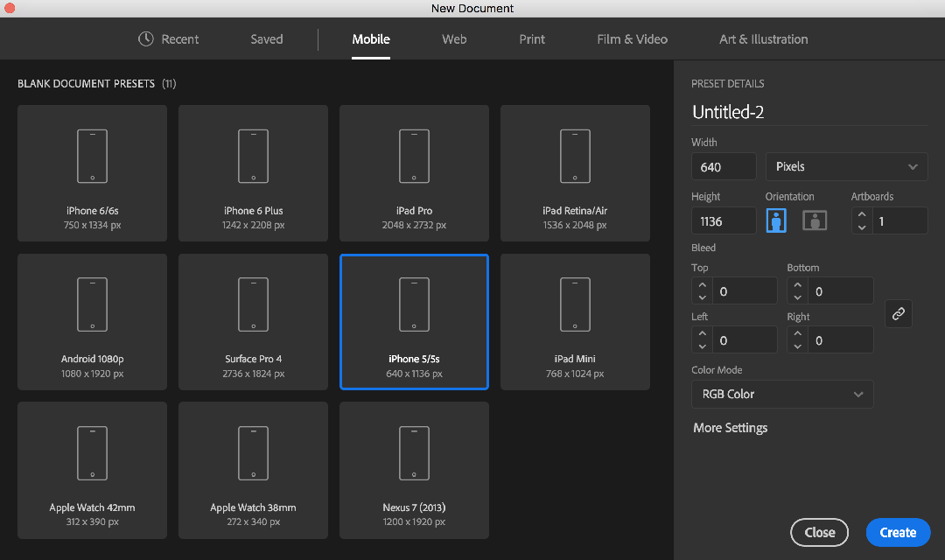Screen dimensions: 945x560
Task: Click the Surface Pro 4 device icon
Action: (x=253, y=304)
